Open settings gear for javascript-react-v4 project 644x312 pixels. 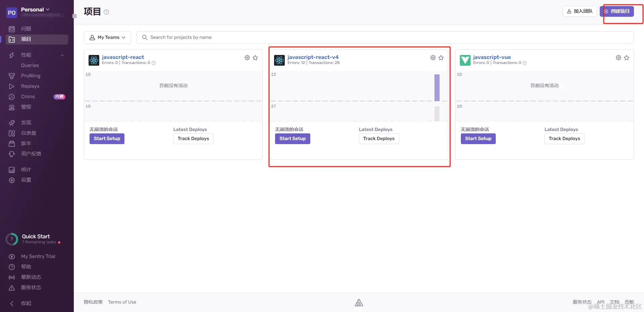tap(433, 58)
